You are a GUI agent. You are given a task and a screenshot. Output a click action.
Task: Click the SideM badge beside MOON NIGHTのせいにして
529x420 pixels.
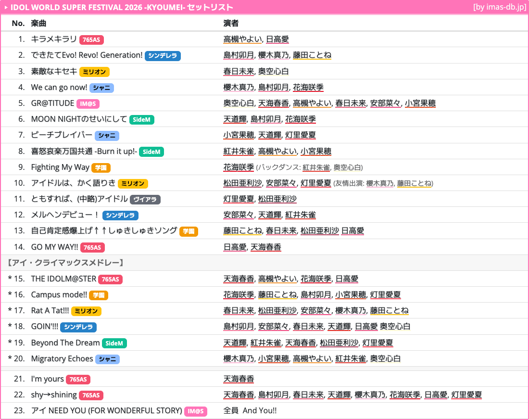142,119
